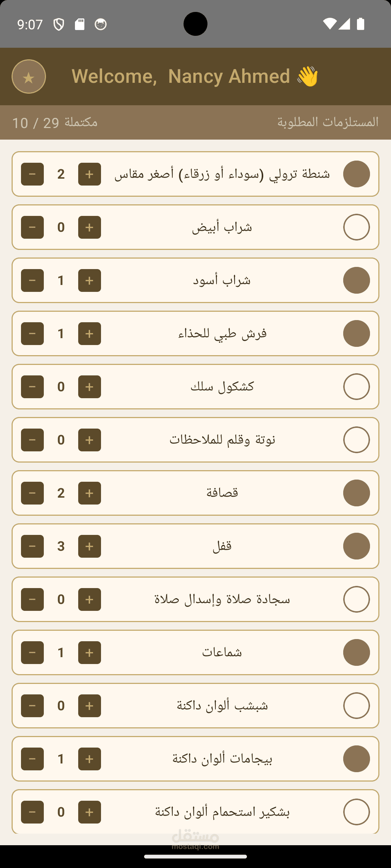Decrease quantity for شنطة ترولي
This screenshot has width=391, height=868.
click(x=32, y=174)
